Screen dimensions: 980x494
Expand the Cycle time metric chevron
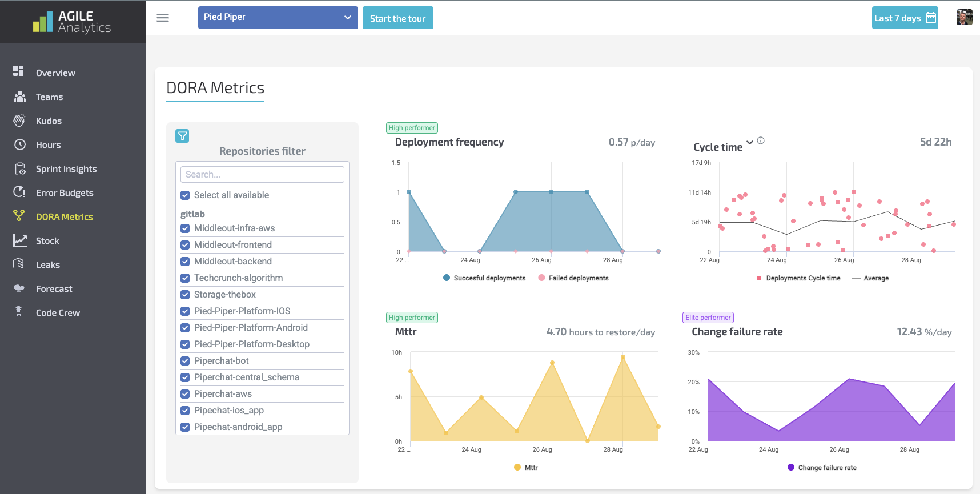tap(750, 143)
